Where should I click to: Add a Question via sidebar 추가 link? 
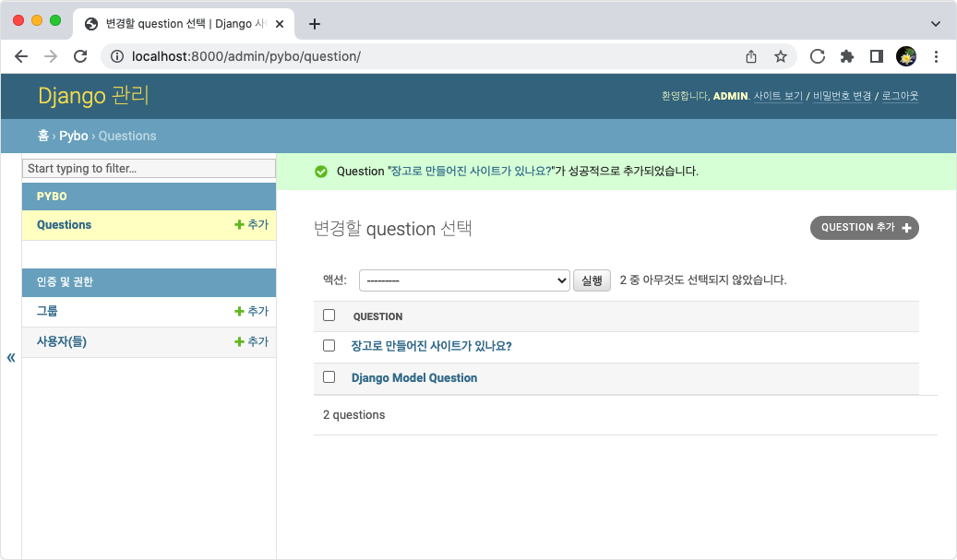click(x=251, y=224)
